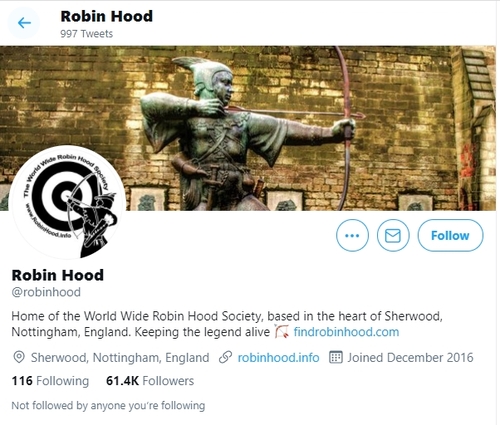
Task: Click the Robin Hood profile display name
Action: pyautogui.click(x=58, y=275)
